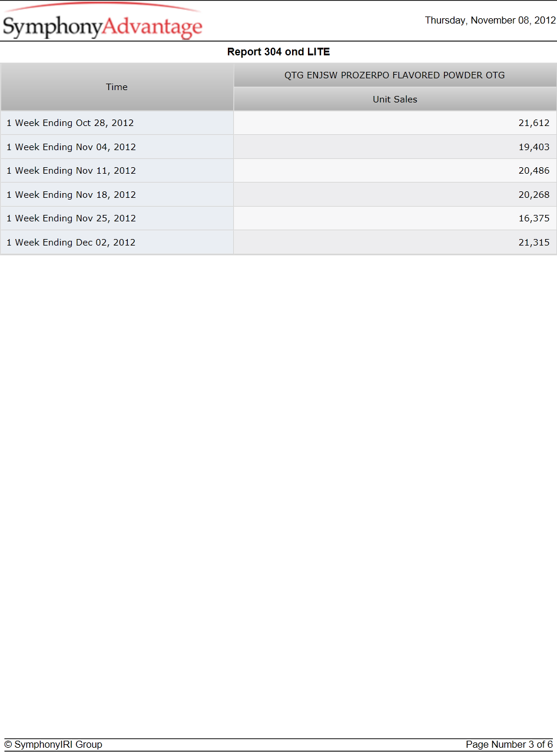557x756 pixels.
Task: Select the 1 Week Ending Nov 18, 2012 row
Action: point(278,195)
